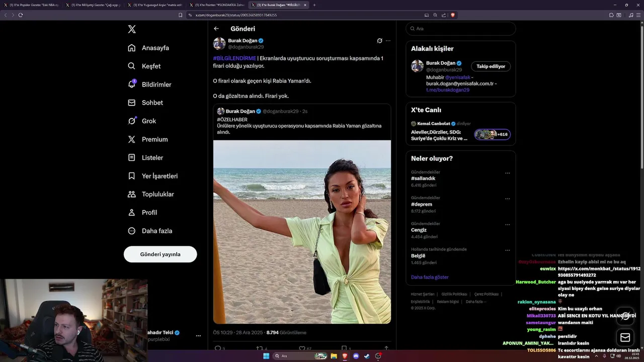Switch to X'te Milliyetçi Gazete tab
Viewport: 644px width, 362px height.
tap(93, 5)
